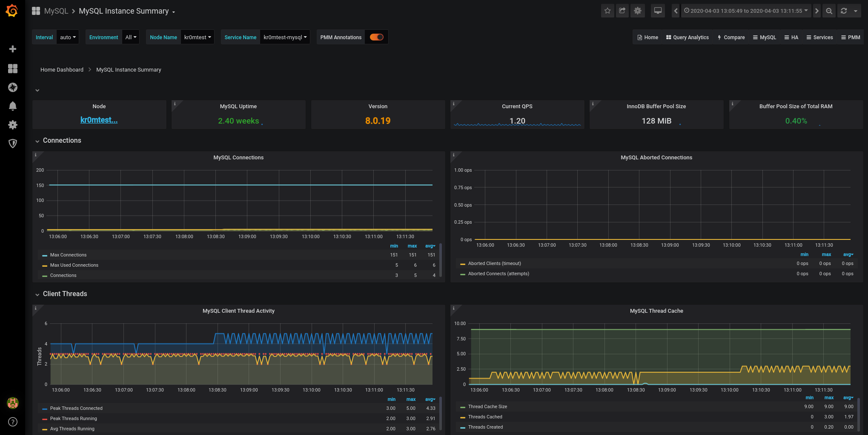The width and height of the screenshot is (868, 435).
Task: Open the Service Name dropdown
Action: click(285, 37)
